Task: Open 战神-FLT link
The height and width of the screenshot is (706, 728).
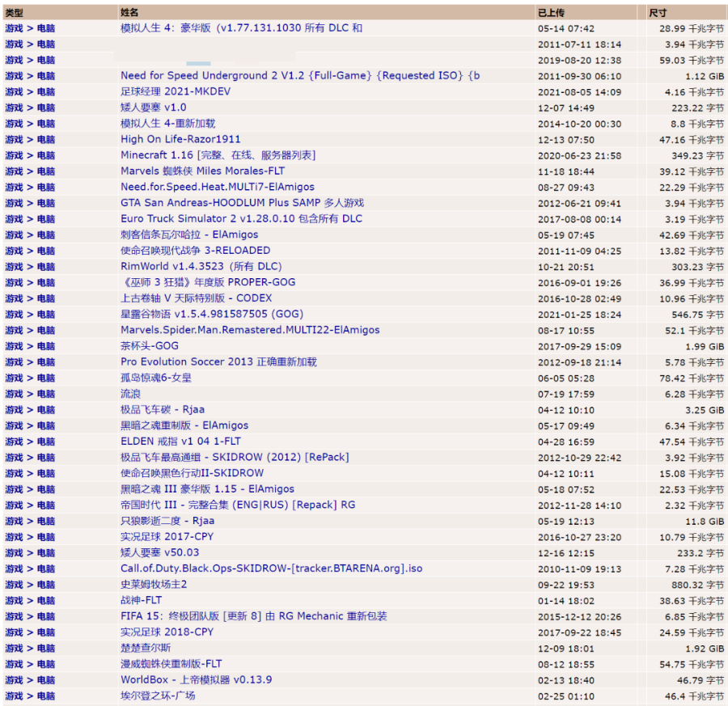Action: 141,600
